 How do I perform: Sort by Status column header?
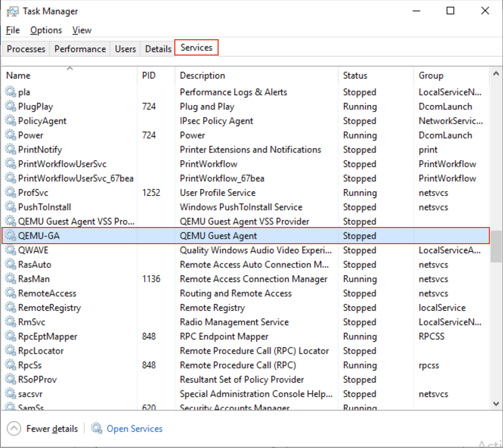(376, 75)
